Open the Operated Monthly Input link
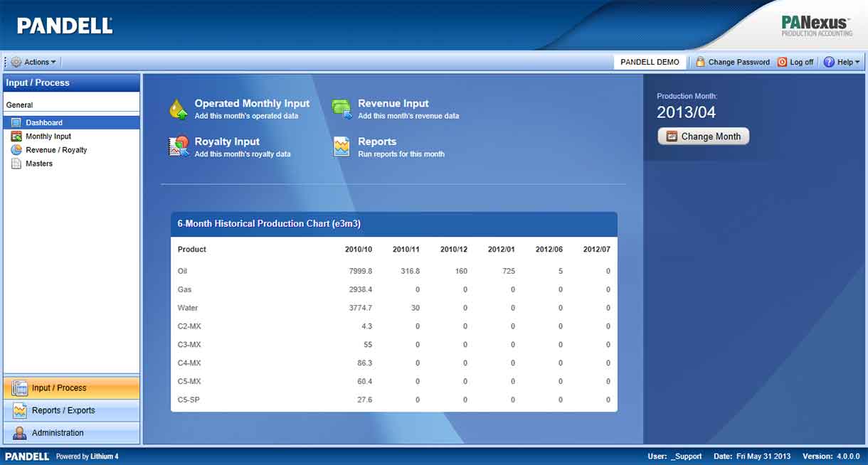 click(x=252, y=103)
